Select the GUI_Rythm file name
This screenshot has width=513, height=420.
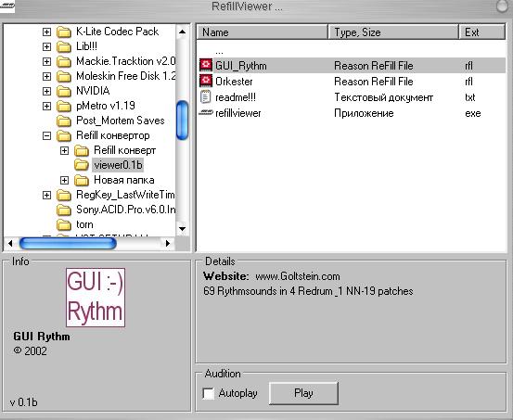(241, 66)
